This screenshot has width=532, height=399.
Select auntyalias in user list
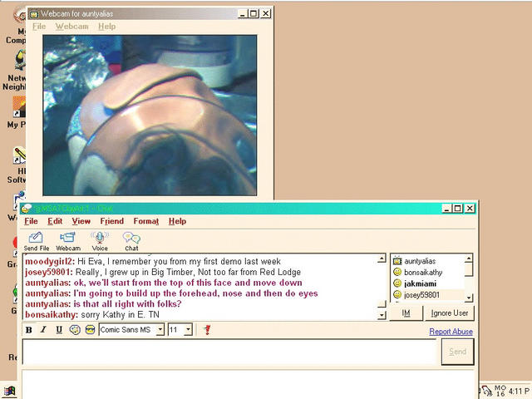point(420,261)
